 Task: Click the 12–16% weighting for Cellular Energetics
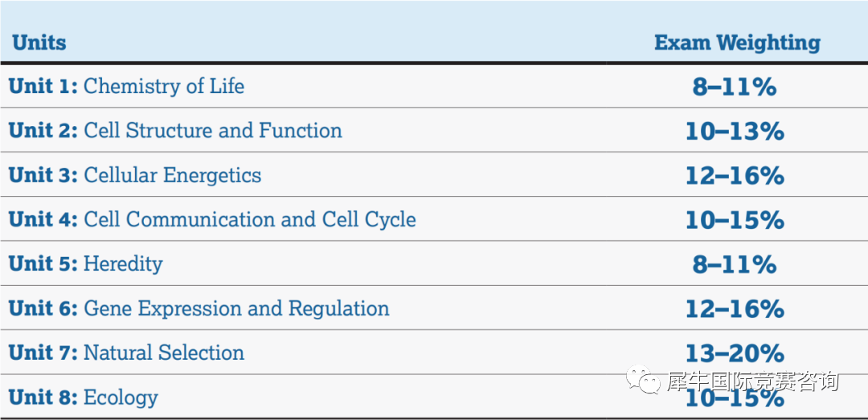tap(735, 175)
